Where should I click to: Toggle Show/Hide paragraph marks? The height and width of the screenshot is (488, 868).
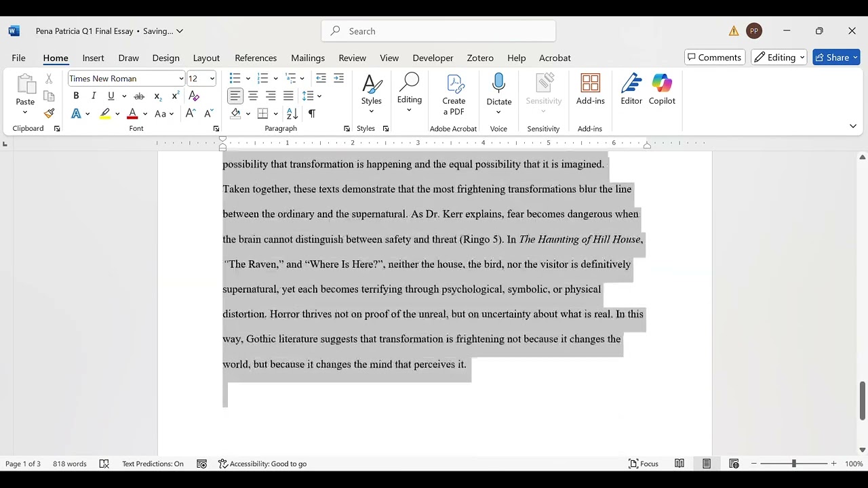point(312,113)
